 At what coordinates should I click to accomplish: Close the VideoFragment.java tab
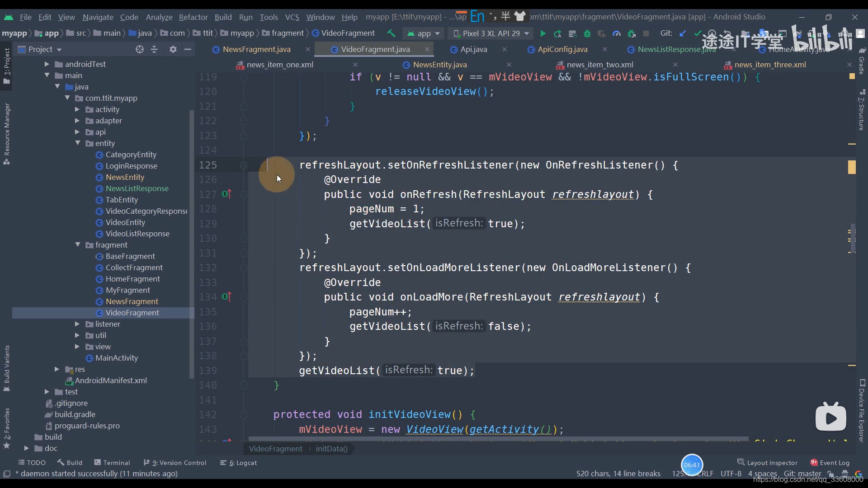pyautogui.click(x=427, y=49)
